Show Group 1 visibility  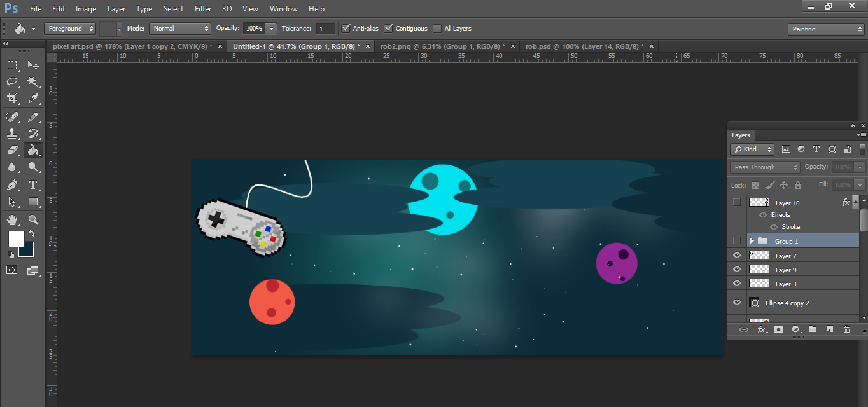[x=737, y=240]
